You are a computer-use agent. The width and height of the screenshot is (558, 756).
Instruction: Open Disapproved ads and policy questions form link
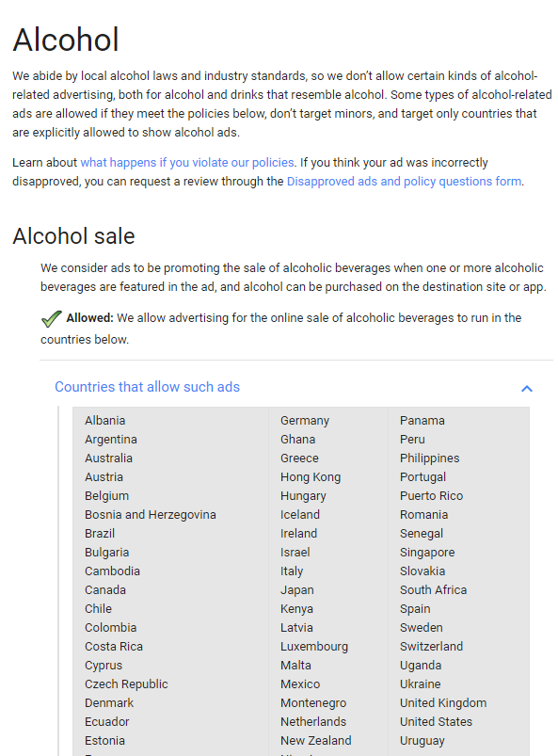coord(404,182)
